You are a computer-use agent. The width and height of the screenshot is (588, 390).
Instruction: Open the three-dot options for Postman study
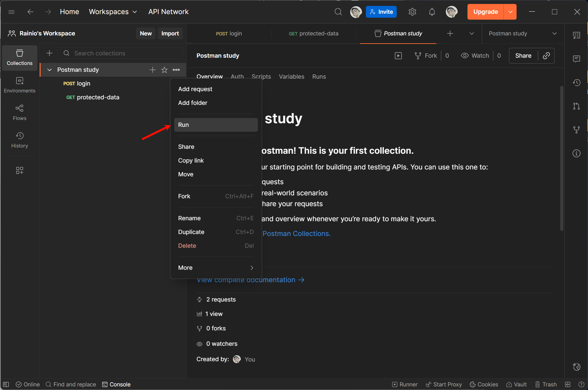[176, 70]
